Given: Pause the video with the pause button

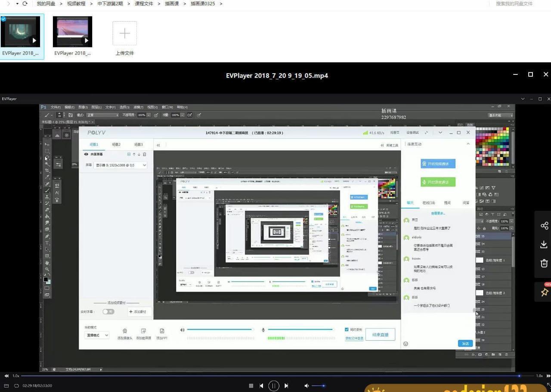Looking at the screenshot, I should [x=274, y=386].
